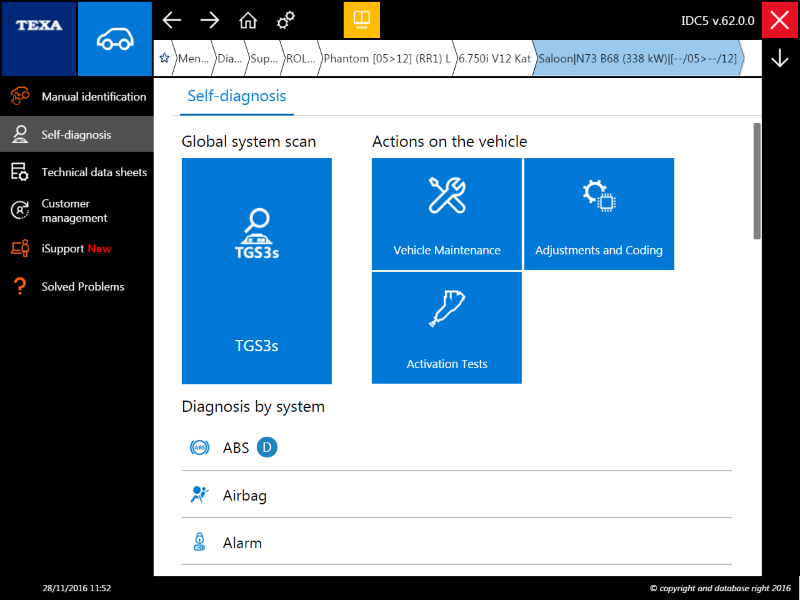Open Technical data sheets
Screen dimensions: 800x600
tap(77, 172)
